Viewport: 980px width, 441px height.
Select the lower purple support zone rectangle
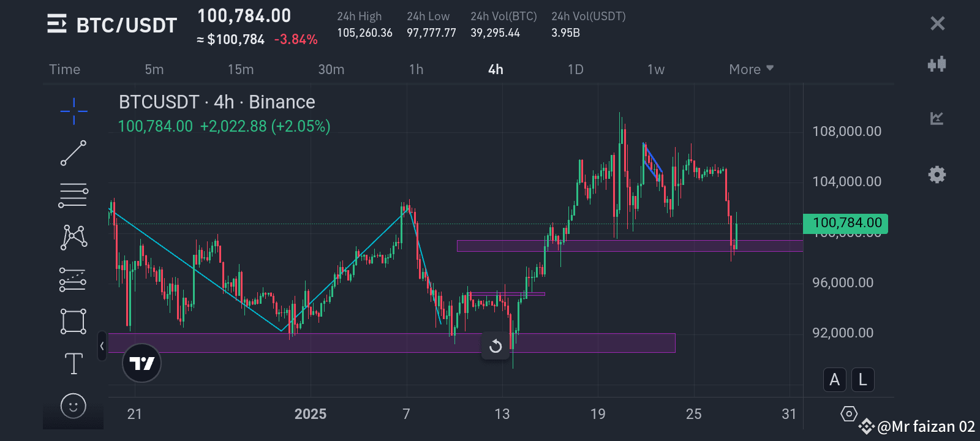(392, 343)
